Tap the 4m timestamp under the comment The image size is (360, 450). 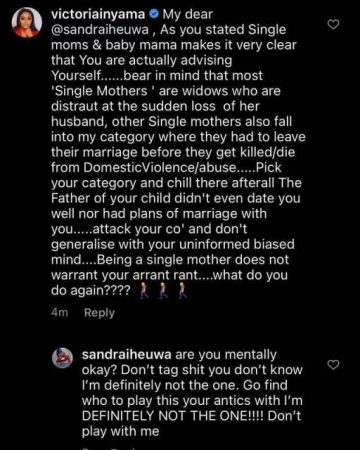coord(60,313)
